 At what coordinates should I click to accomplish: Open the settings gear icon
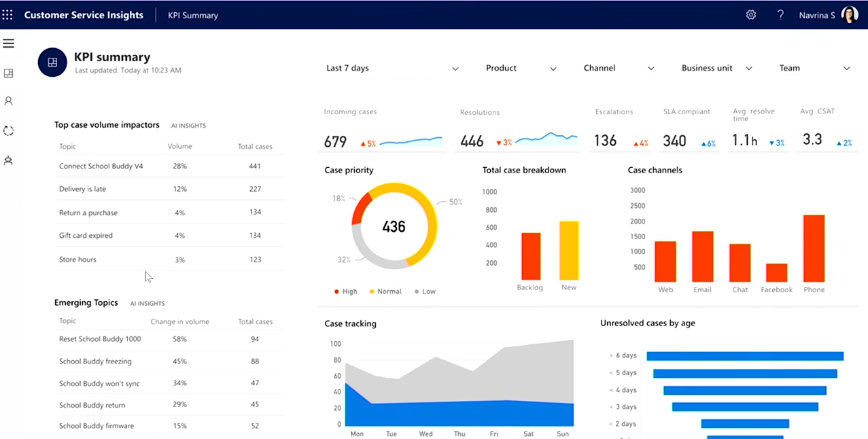click(x=751, y=14)
